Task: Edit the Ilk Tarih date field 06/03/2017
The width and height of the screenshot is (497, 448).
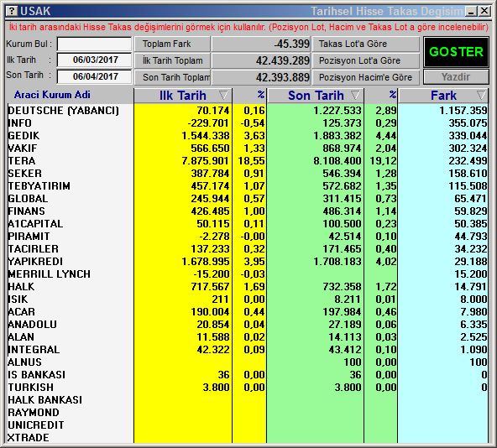Action: tap(94, 60)
